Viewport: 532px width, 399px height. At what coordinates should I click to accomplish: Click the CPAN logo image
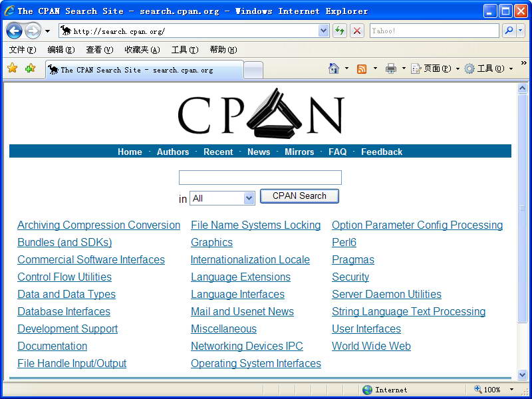click(x=261, y=114)
